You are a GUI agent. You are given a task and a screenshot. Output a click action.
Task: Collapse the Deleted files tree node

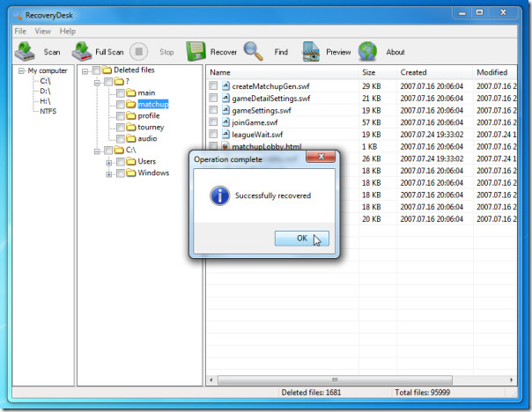(85, 71)
